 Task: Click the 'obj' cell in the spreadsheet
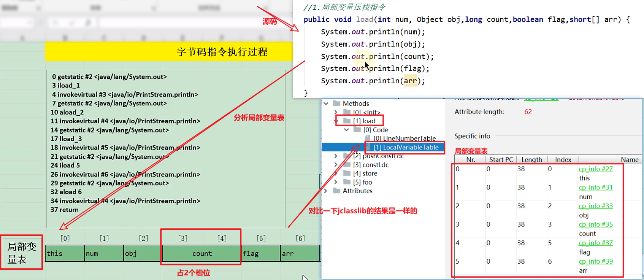pyautogui.click(x=143, y=253)
